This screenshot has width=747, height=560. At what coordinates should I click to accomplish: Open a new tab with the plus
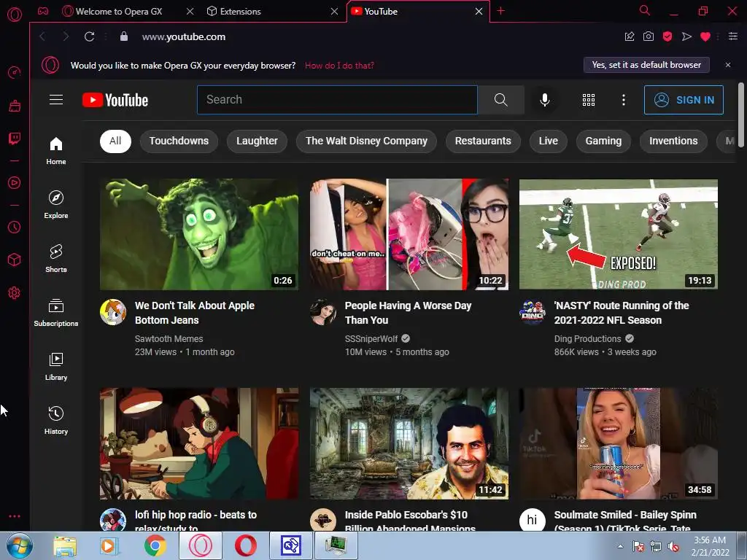click(x=500, y=11)
